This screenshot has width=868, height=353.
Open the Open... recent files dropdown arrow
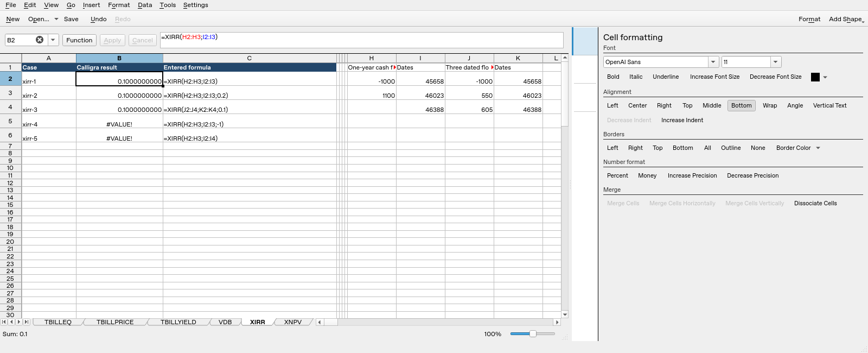pos(56,19)
